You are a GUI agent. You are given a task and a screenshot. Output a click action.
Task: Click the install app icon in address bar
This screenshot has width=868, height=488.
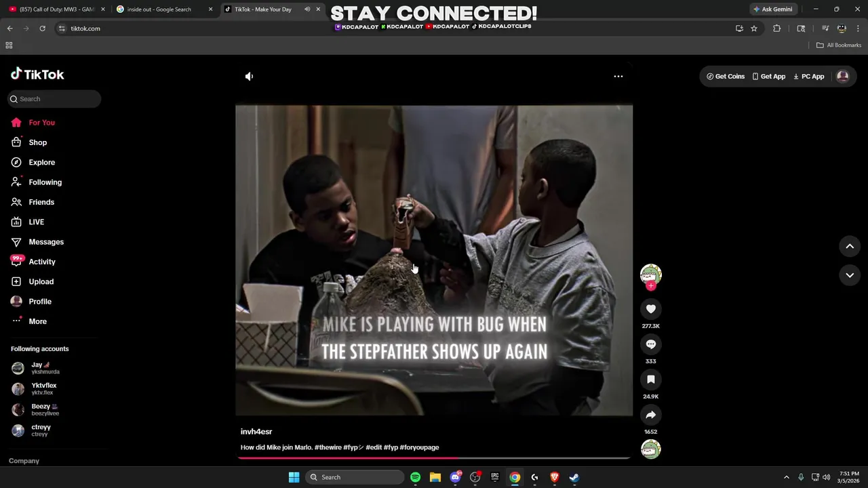click(x=739, y=28)
